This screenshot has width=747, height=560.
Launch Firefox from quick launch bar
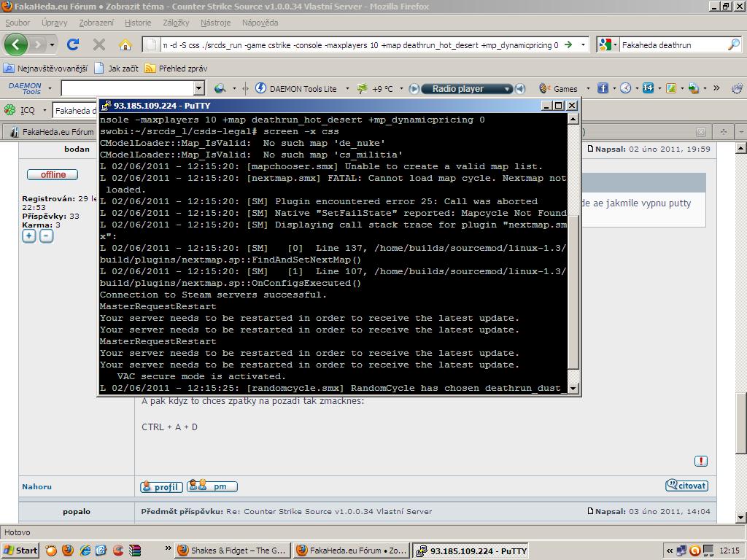(x=68, y=551)
